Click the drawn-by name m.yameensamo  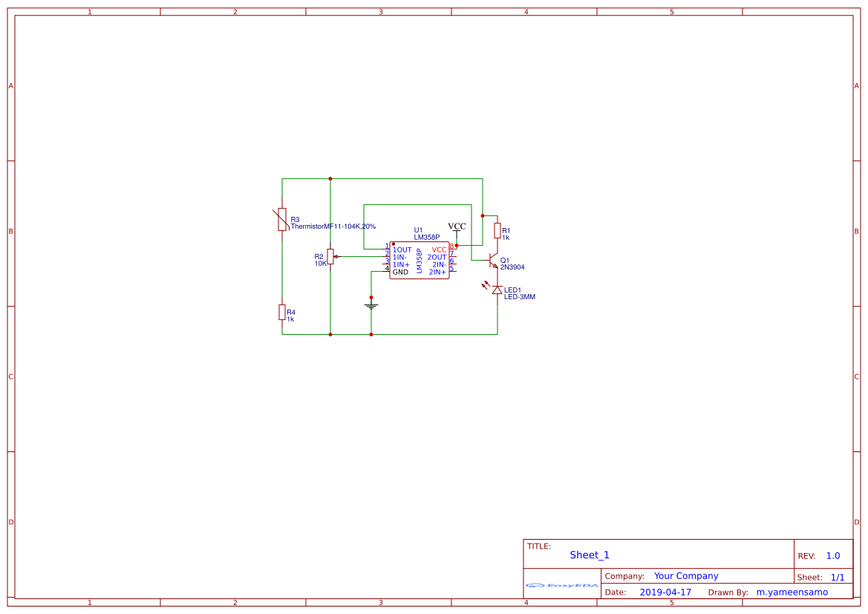(x=792, y=592)
